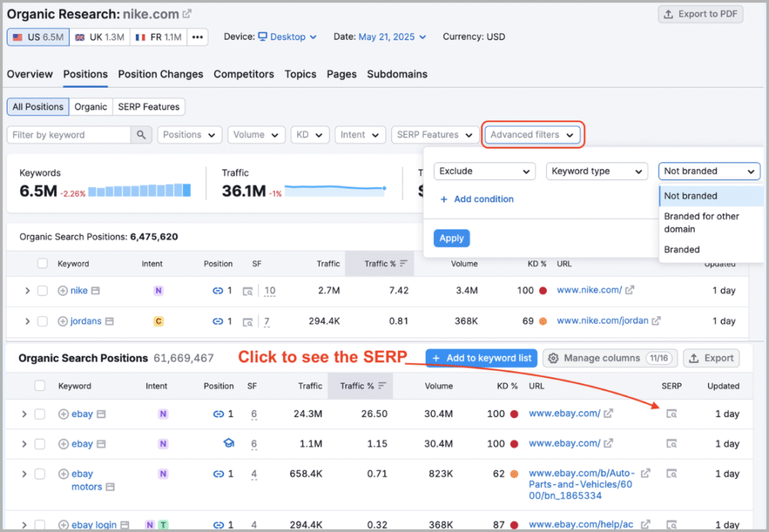Select the checkbox beside "ebay login"
Screen dimensions: 769x532
click(41, 524)
